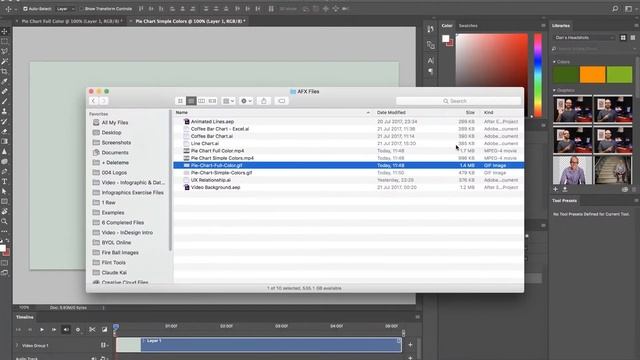Toggle mute audio playback in Timeline
The height and width of the screenshot is (360, 640).
(x=66, y=329)
